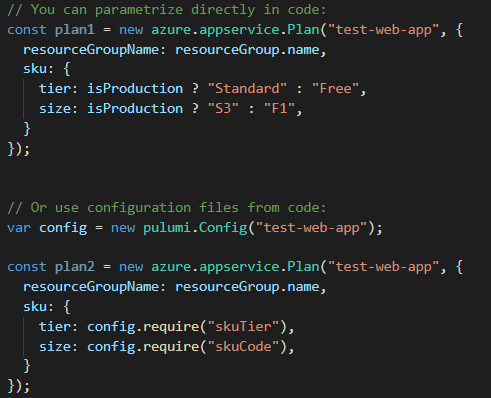Click the var keyword before config

(19, 228)
